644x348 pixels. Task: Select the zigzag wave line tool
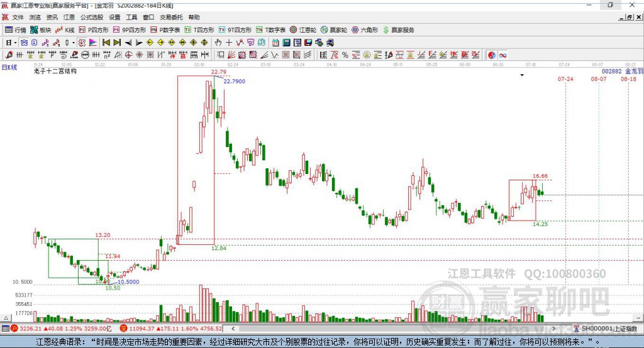pyautogui.click(x=274, y=55)
